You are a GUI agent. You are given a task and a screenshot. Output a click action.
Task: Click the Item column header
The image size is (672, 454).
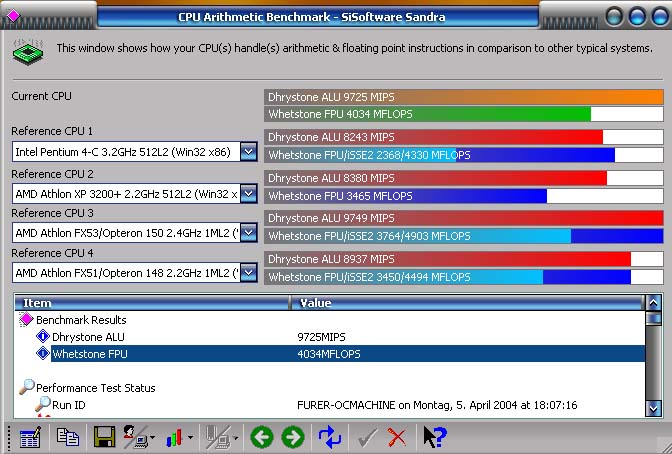[x=150, y=302]
